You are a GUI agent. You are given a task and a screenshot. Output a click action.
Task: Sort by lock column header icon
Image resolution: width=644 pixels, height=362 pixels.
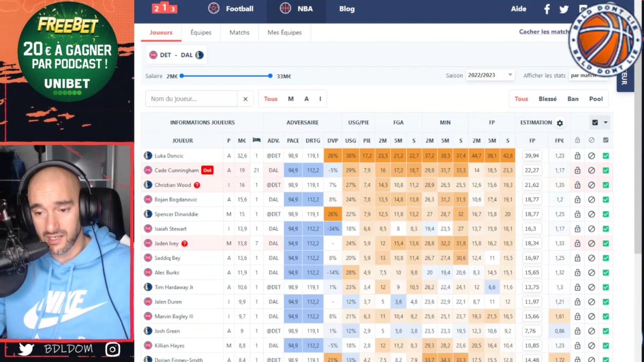pyautogui.click(x=577, y=141)
